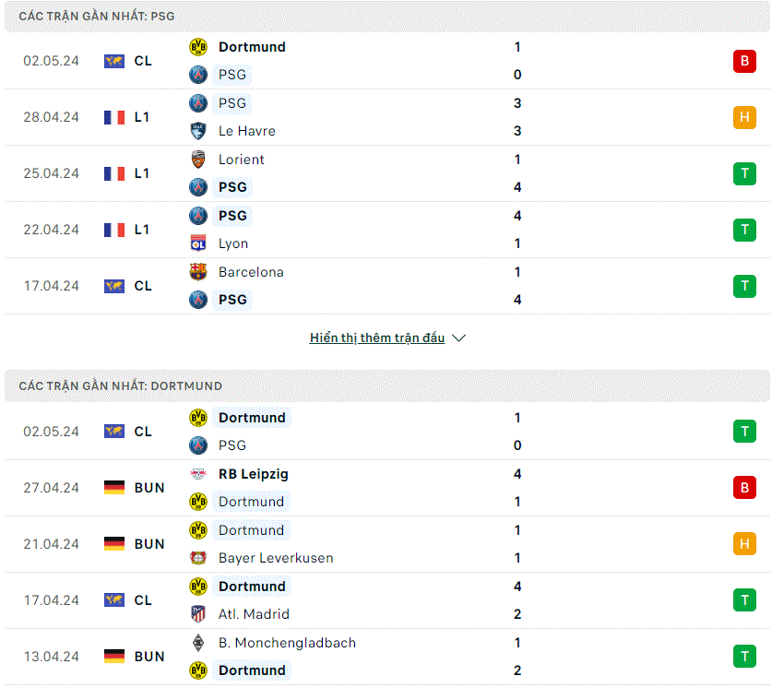Click the Bayer Leverkusen crest
Screen dimensions: 784x688
[x=198, y=558]
